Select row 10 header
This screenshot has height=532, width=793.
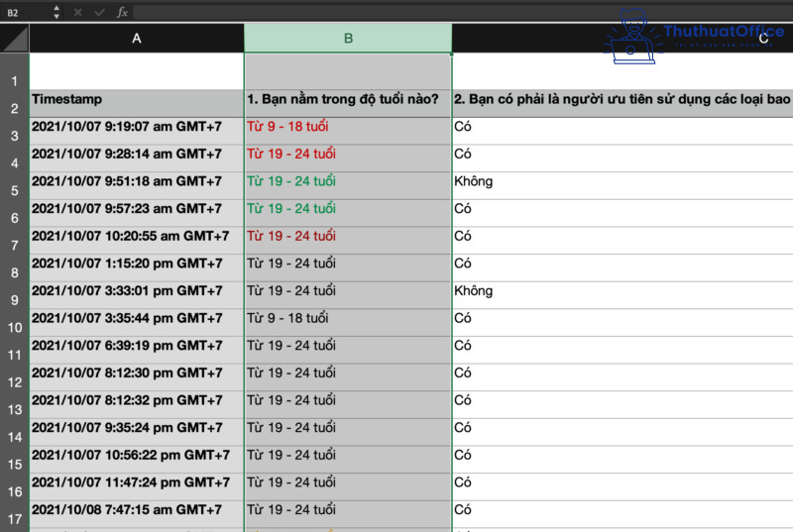(15, 323)
